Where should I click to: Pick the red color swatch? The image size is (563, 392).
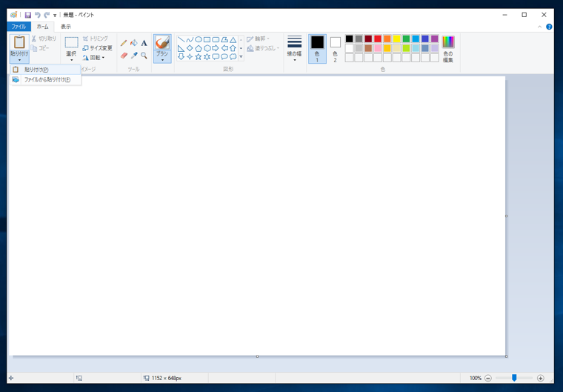click(378, 39)
